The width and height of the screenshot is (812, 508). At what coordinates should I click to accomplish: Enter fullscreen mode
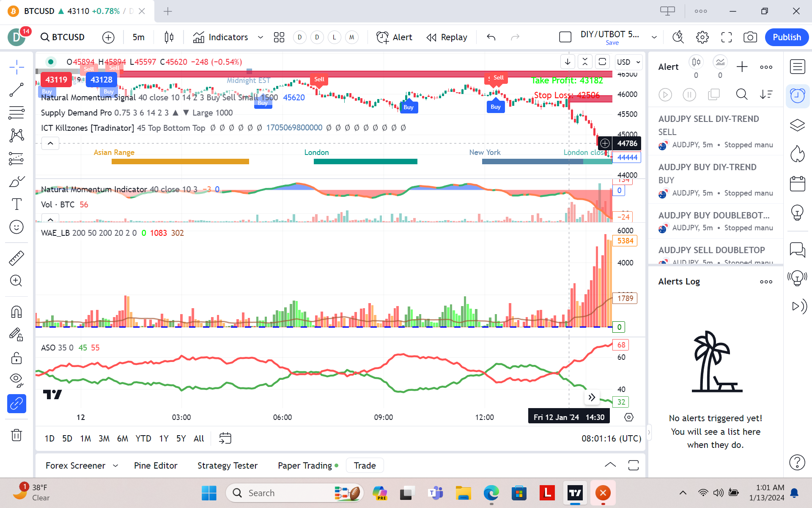727,37
